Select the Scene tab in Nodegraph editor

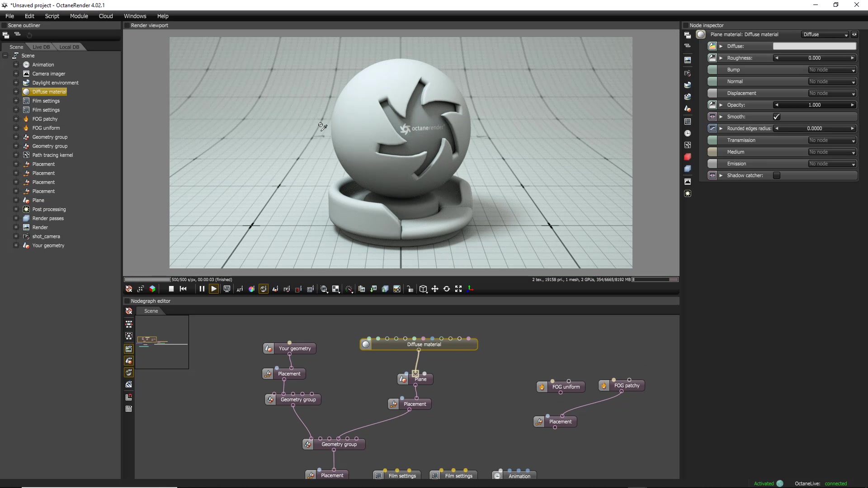pyautogui.click(x=151, y=311)
